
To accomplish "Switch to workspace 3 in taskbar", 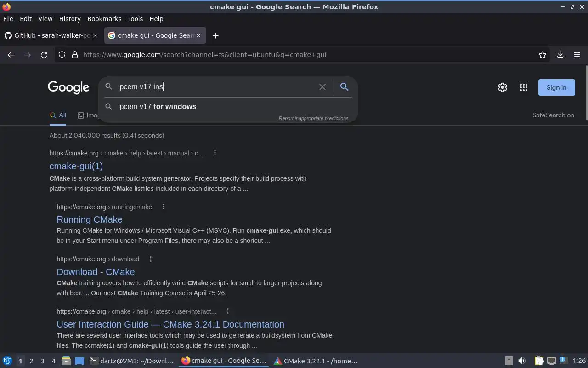I will [x=43, y=361].
